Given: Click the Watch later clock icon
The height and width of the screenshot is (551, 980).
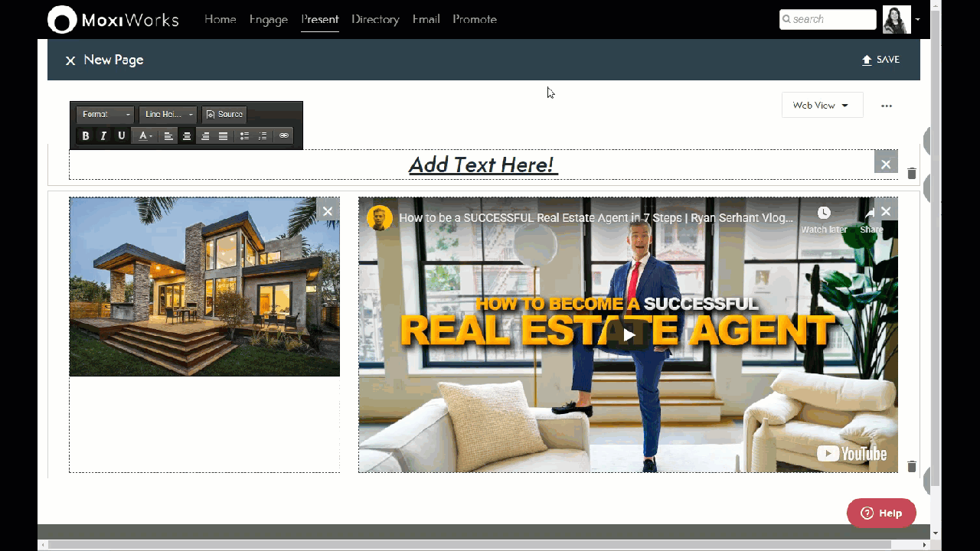Looking at the screenshot, I should click(x=824, y=213).
